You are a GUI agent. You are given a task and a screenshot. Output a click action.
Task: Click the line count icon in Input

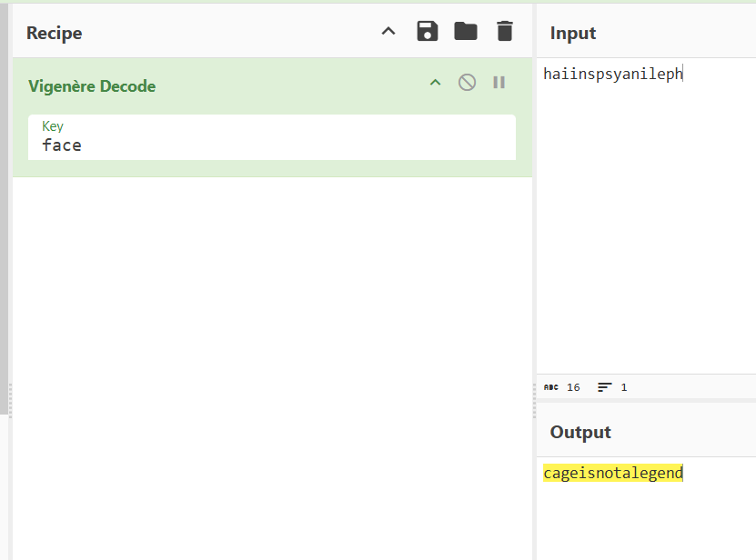point(605,387)
